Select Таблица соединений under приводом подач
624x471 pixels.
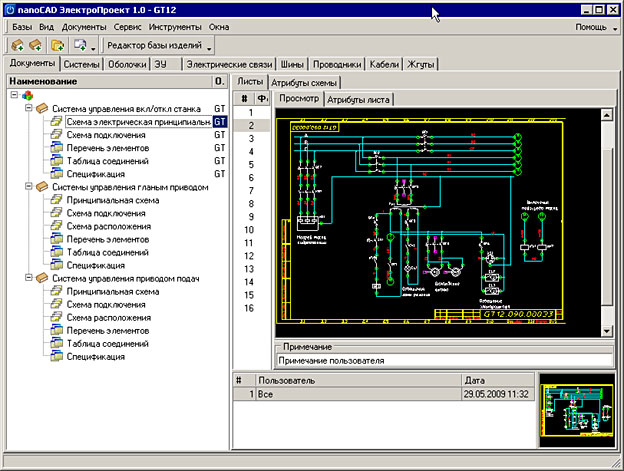108,344
